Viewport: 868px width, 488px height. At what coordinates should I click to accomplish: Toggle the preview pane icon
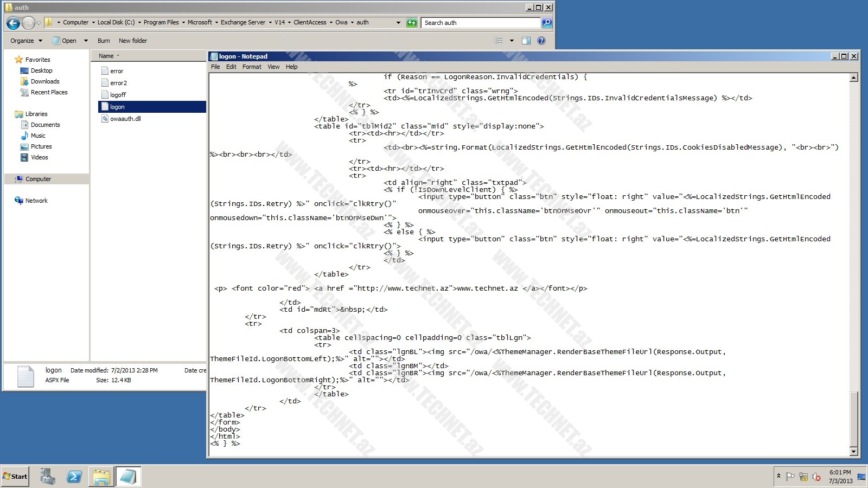coord(526,41)
